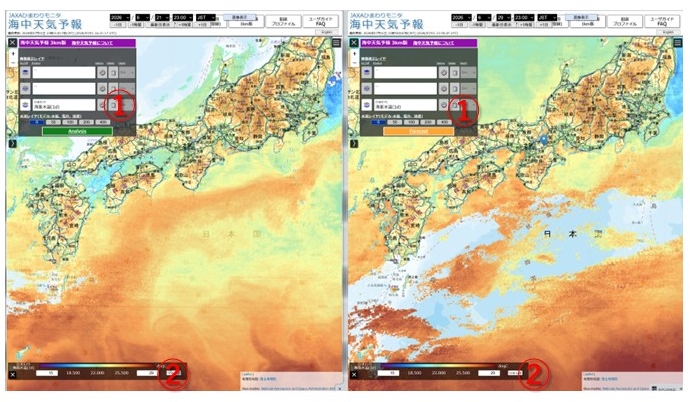Select depth layer 0 on the Analysis panel
This screenshot has height=402, width=690.
(37, 122)
